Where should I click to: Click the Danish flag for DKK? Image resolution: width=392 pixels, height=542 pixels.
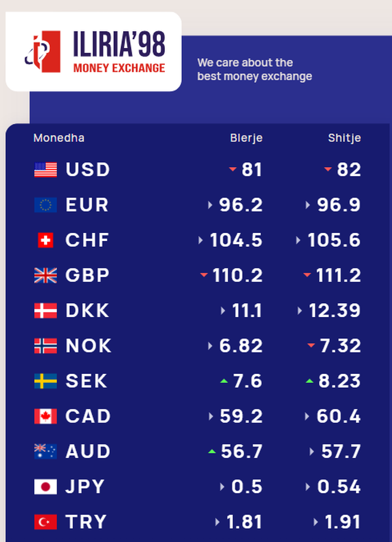tap(45, 311)
